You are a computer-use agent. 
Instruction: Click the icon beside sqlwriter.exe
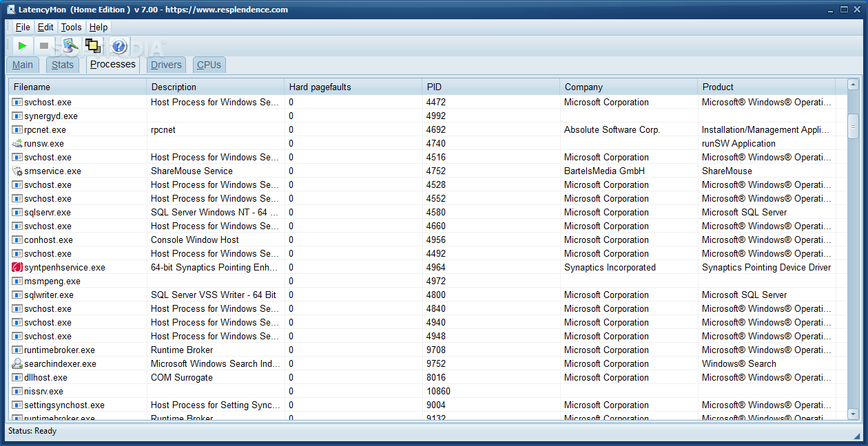[17, 295]
